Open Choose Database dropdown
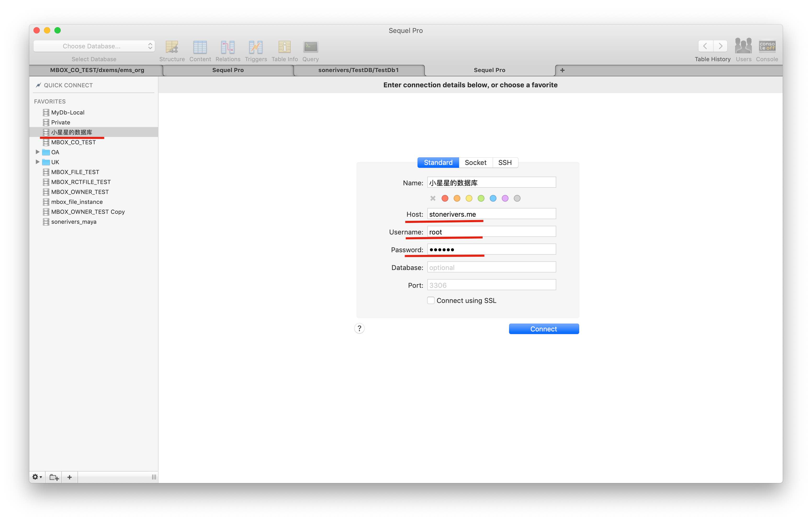This screenshot has height=517, width=812. coord(94,46)
